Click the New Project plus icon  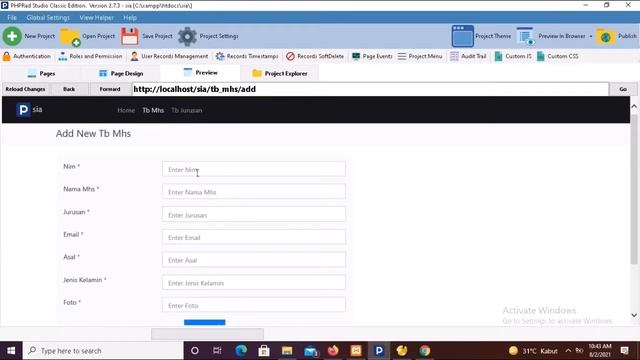pos(12,36)
